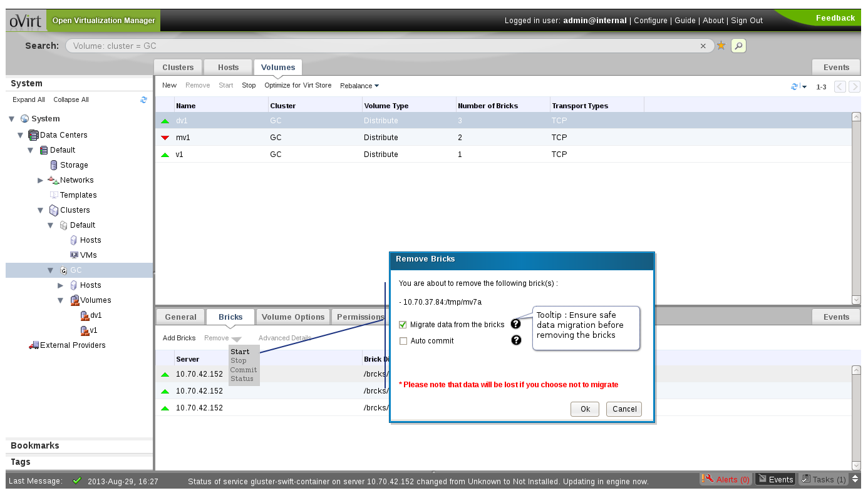Clear the search field with X icon
This screenshot has height=493, width=868.
[703, 46]
